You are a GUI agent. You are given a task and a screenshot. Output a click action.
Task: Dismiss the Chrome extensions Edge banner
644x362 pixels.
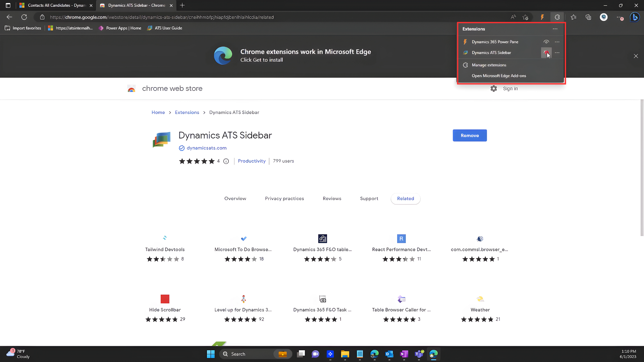(x=636, y=56)
